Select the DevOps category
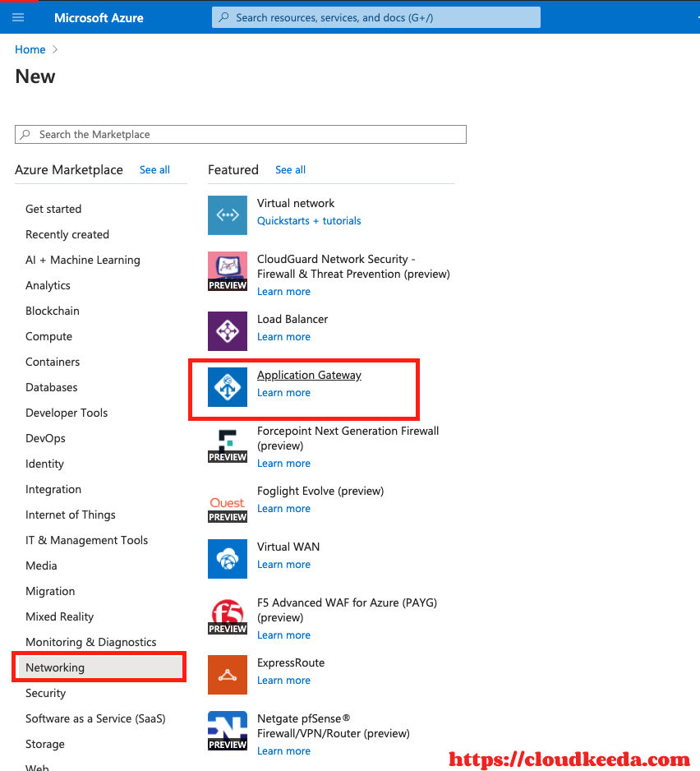Viewport: 700px width, 771px height. coord(45,439)
